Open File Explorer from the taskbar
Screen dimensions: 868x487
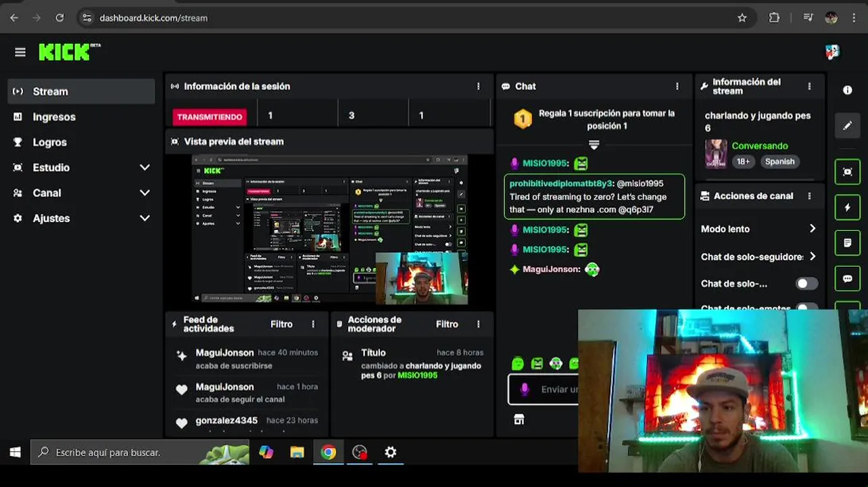click(x=297, y=452)
